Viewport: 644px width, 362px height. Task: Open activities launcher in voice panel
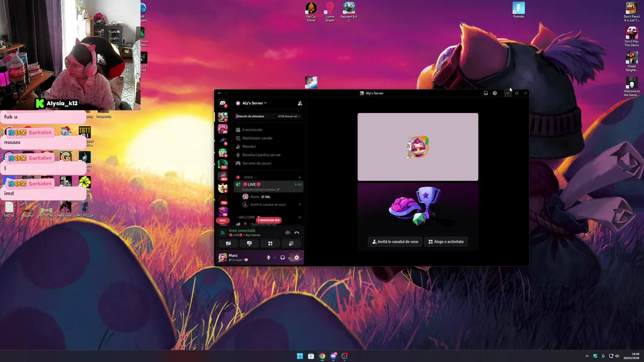270,243
